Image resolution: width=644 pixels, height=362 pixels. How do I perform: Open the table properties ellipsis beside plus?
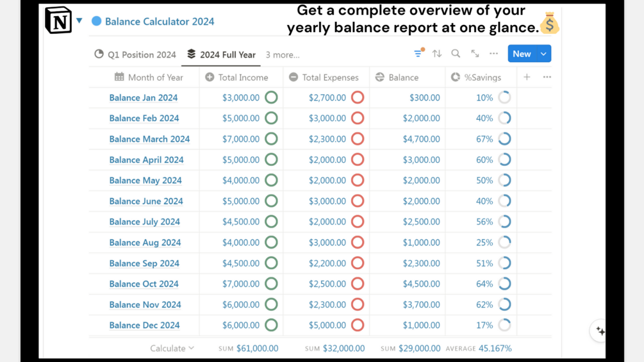(x=547, y=77)
